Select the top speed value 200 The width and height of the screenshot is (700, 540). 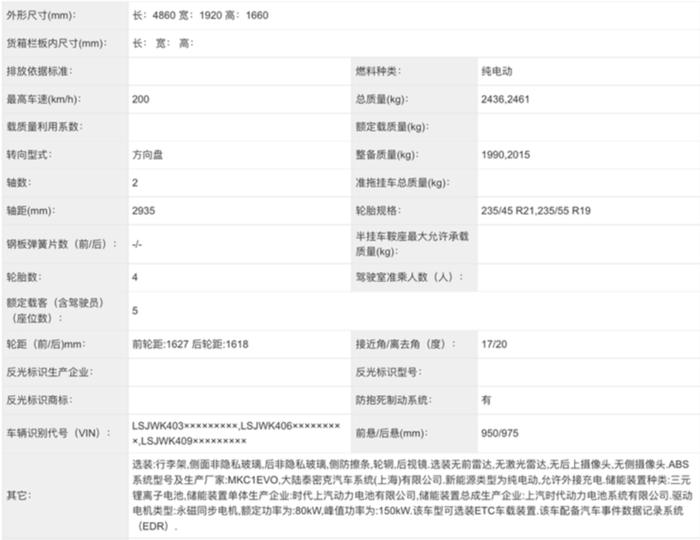click(x=141, y=99)
